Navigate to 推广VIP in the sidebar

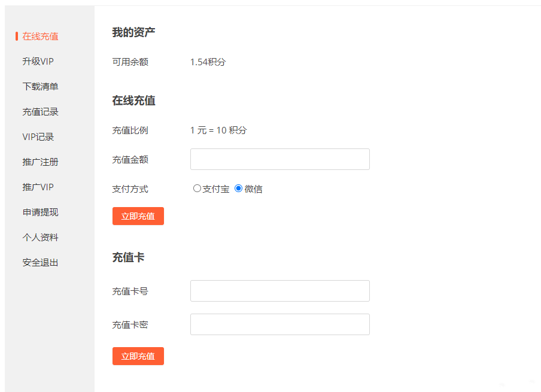38,187
